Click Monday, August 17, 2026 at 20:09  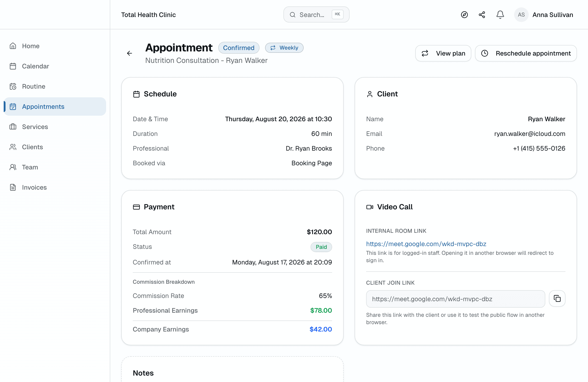point(282,262)
